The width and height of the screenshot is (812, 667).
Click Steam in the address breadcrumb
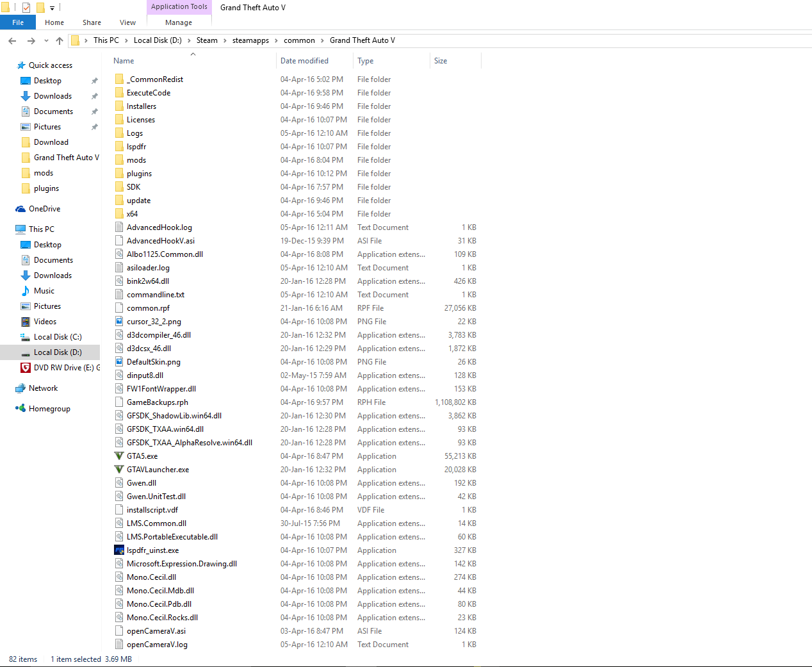tap(207, 40)
